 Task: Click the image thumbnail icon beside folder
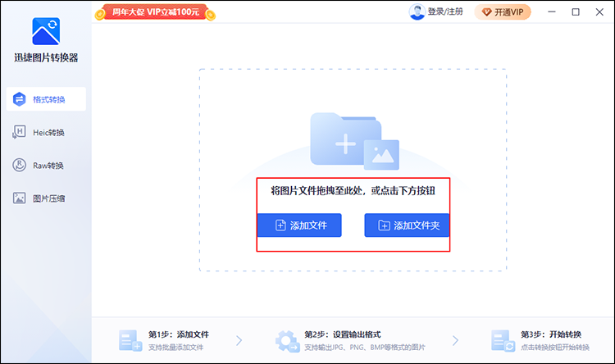pyautogui.click(x=381, y=155)
